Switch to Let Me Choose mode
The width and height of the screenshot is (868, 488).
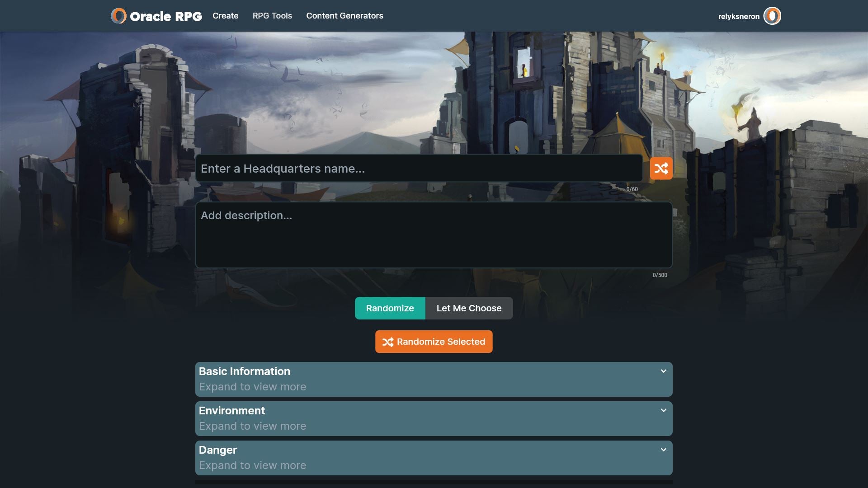click(x=469, y=308)
